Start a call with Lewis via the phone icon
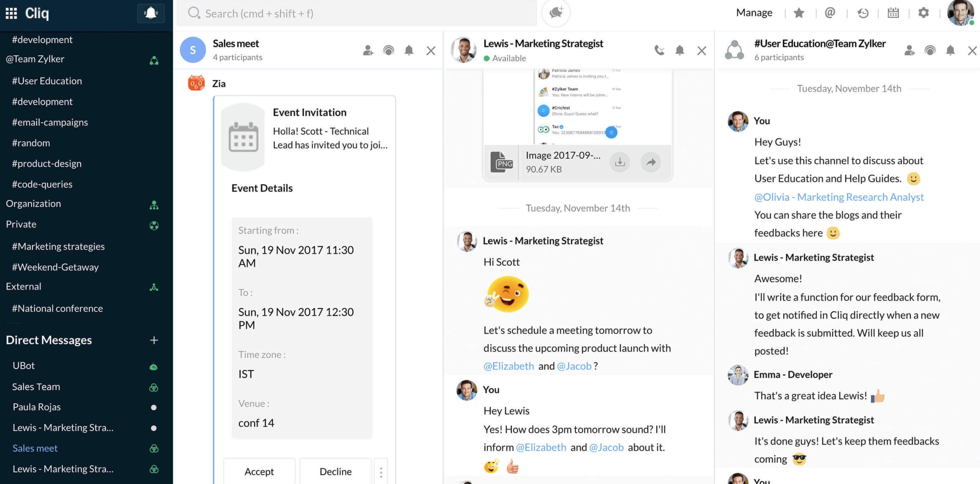The image size is (980, 484). 659,50
